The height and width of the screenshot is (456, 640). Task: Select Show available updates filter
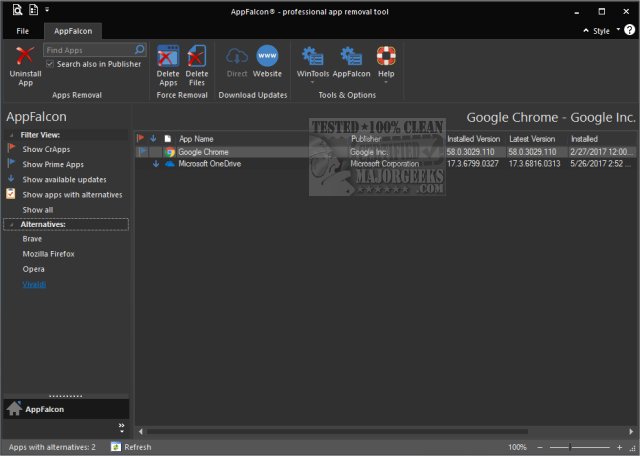pos(64,180)
